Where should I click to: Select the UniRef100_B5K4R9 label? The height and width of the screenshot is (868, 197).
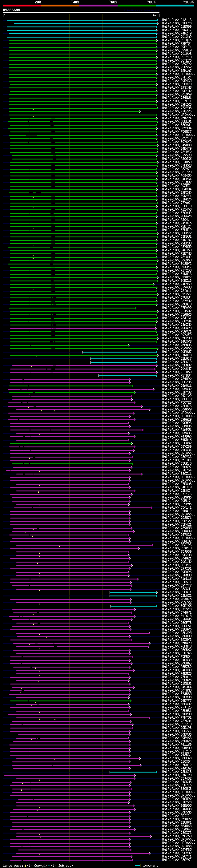(x=177, y=643)
